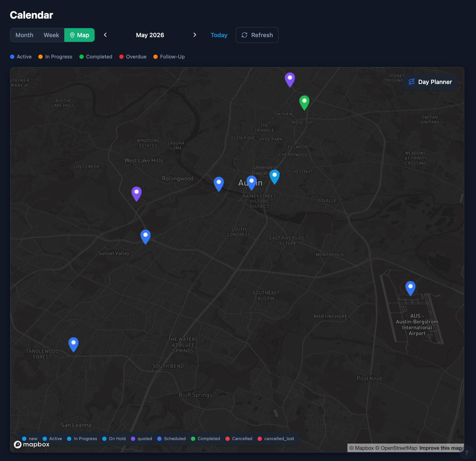Switch to the Month view tab
The image size is (476, 461).
coord(24,35)
